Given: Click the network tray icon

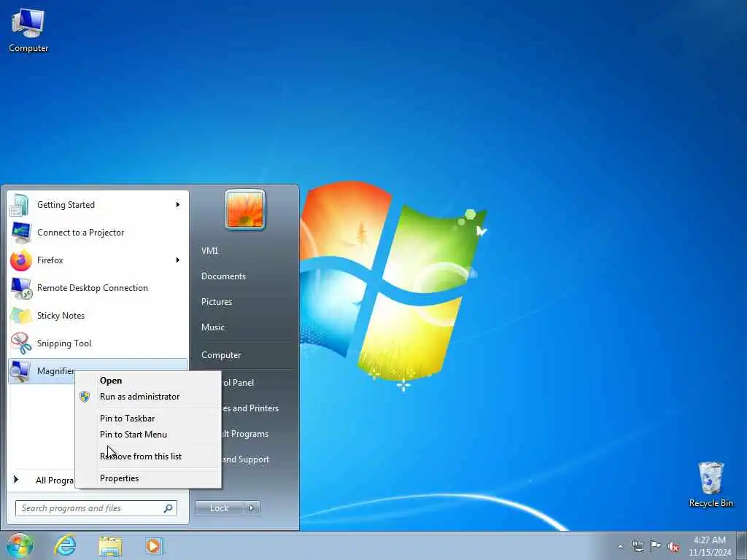Looking at the screenshot, I should click(x=638, y=546).
